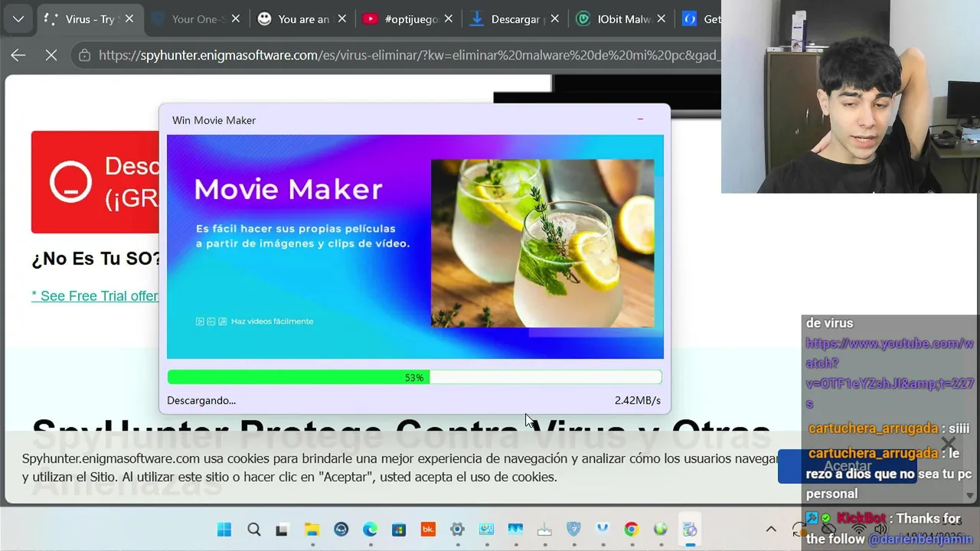Click the '¿No Es Tu SO?' text
The height and width of the screenshot is (551, 980).
coord(96,259)
